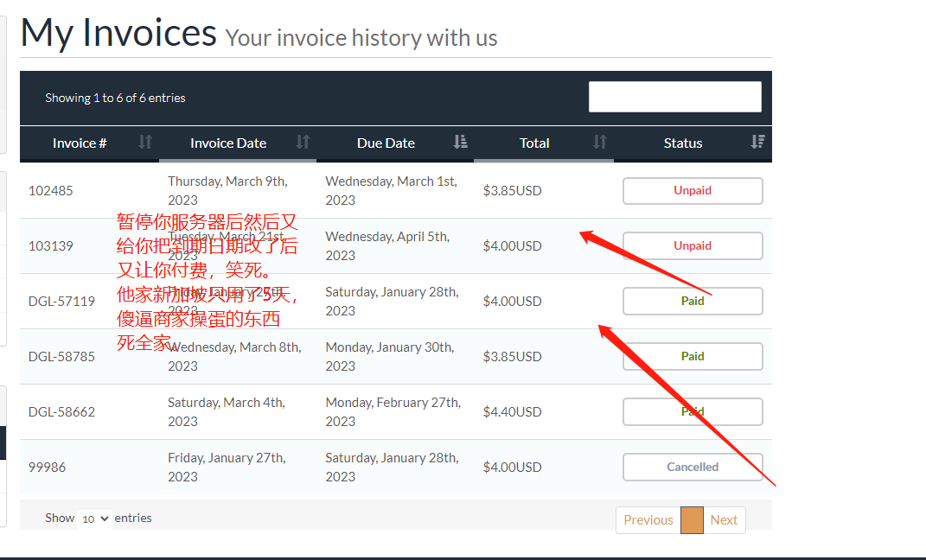Go to Next page
Image resolution: width=926 pixels, height=560 pixels.
pyautogui.click(x=724, y=520)
